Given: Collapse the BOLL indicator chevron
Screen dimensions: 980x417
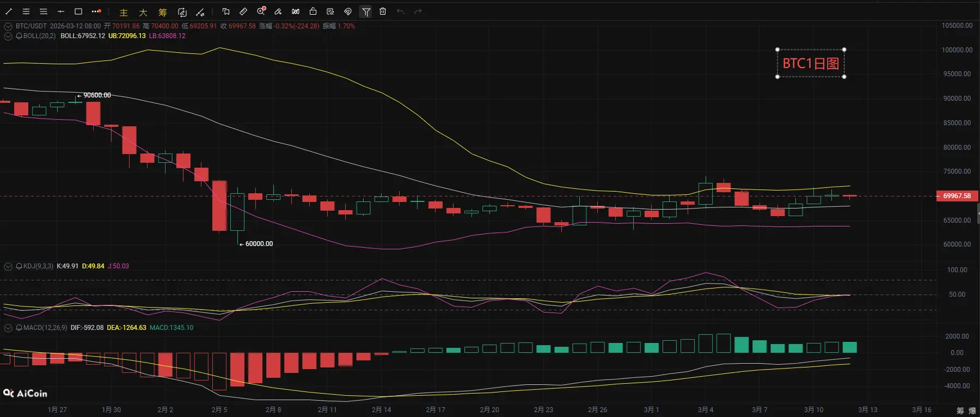Looking at the screenshot, I should pyautogui.click(x=8, y=36).
